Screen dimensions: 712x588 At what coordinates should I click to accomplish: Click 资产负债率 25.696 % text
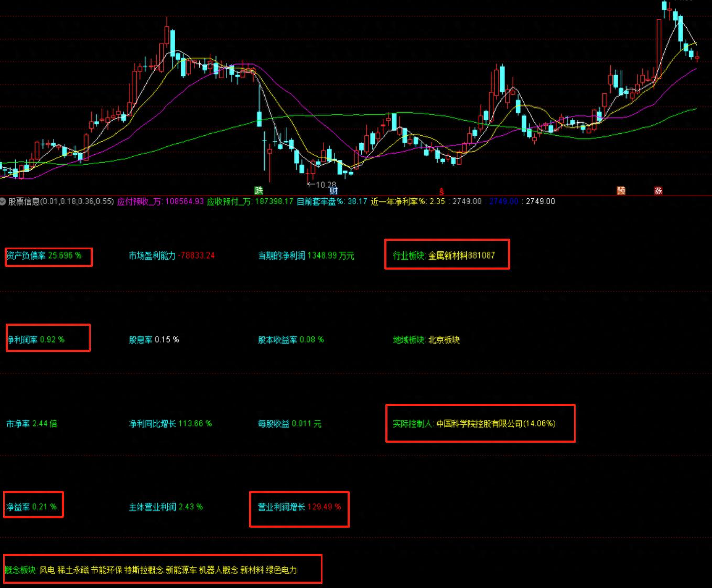click(44, 255)
